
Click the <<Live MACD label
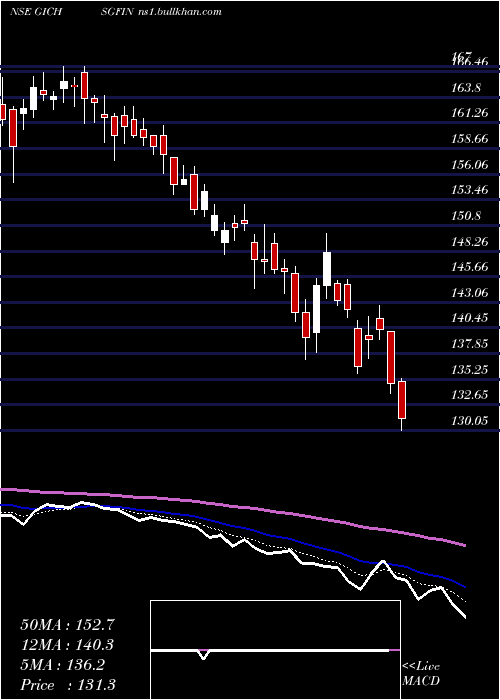[x=421, y=673]
